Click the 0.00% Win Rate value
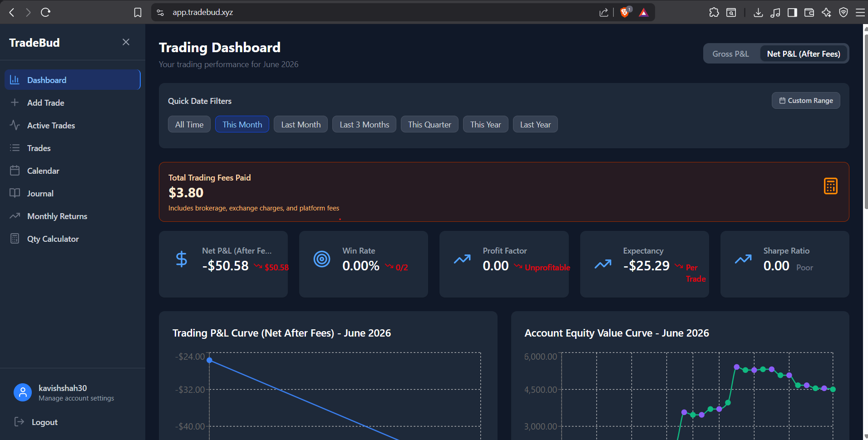Screen dimensions: 868x440 [x=361, y=266]
